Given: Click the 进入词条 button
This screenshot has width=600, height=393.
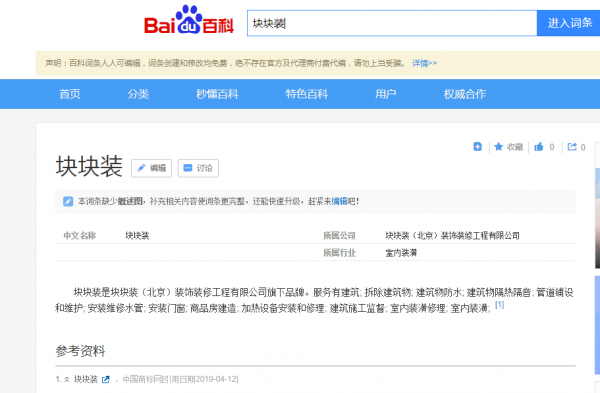Looking at the screenshot, I should [x=569, y=23].
